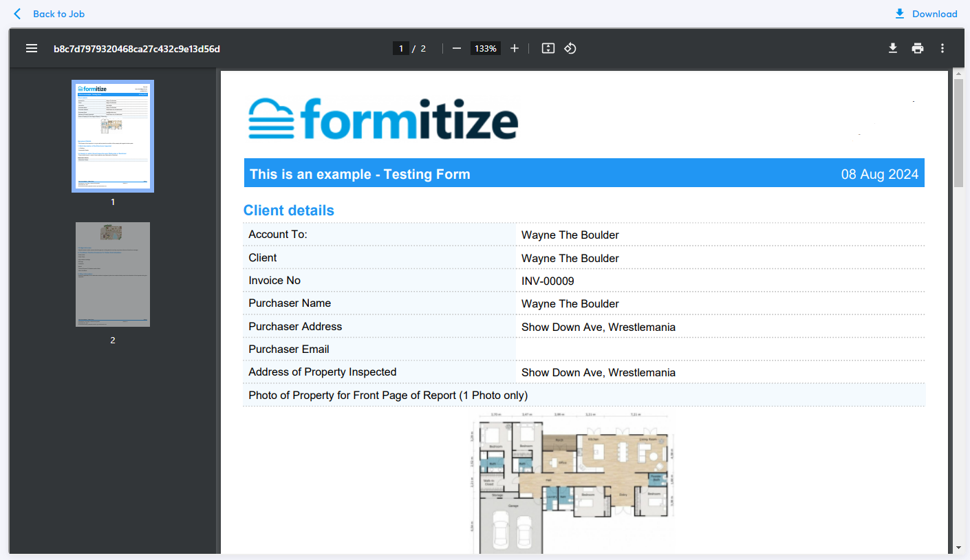Screen dimensions: 970x560
Task: Click the floor plan image in document
Action: 574,483
